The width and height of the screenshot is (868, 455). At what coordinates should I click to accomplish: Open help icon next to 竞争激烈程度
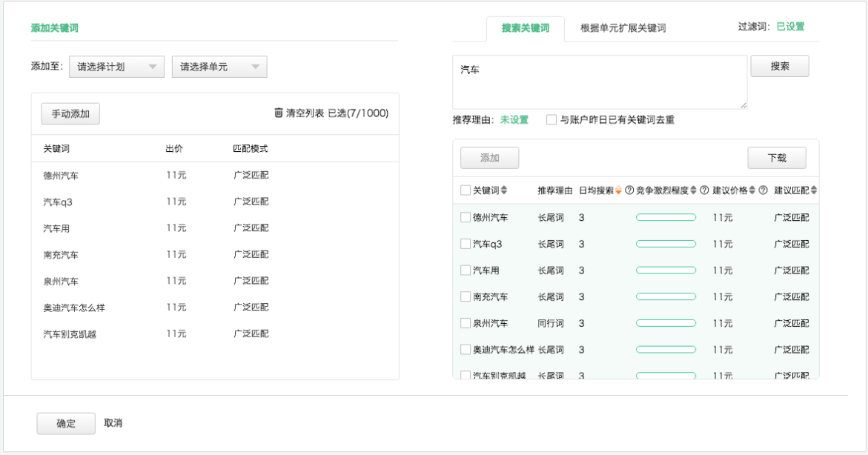(x=704, y=190)
